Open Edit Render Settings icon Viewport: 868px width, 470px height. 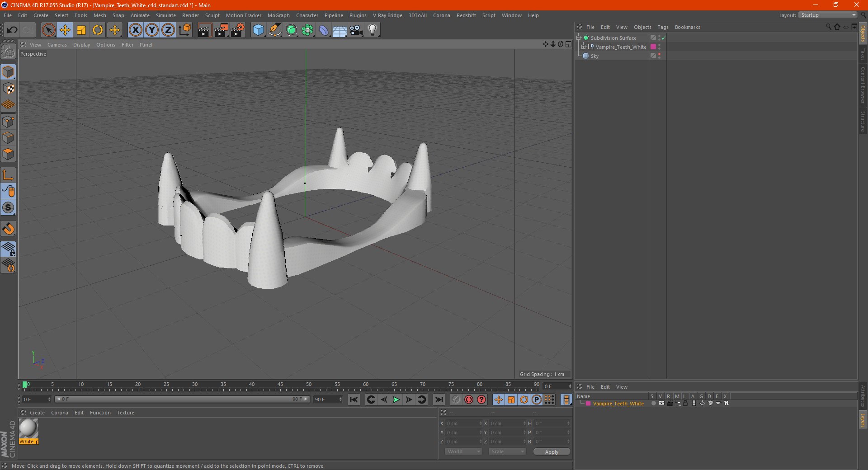[238, 30]
